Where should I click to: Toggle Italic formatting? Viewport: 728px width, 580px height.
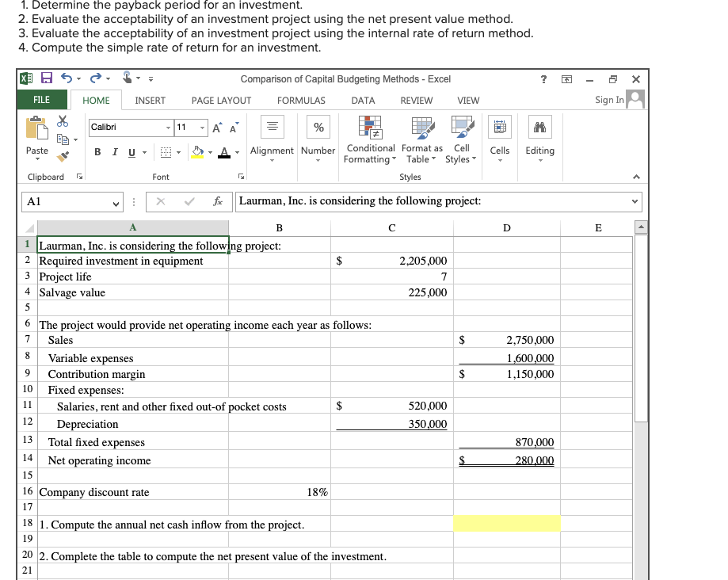pyautogui.click(x=115, y=152)
